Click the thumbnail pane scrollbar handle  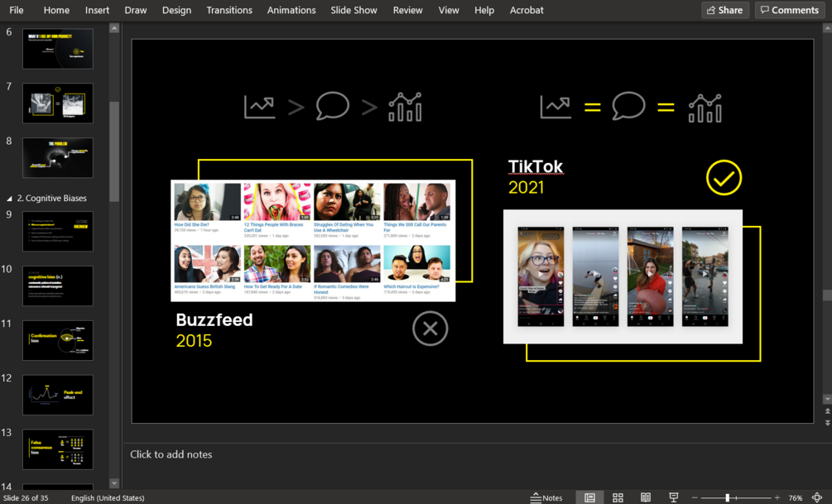(x=114, y=151)
